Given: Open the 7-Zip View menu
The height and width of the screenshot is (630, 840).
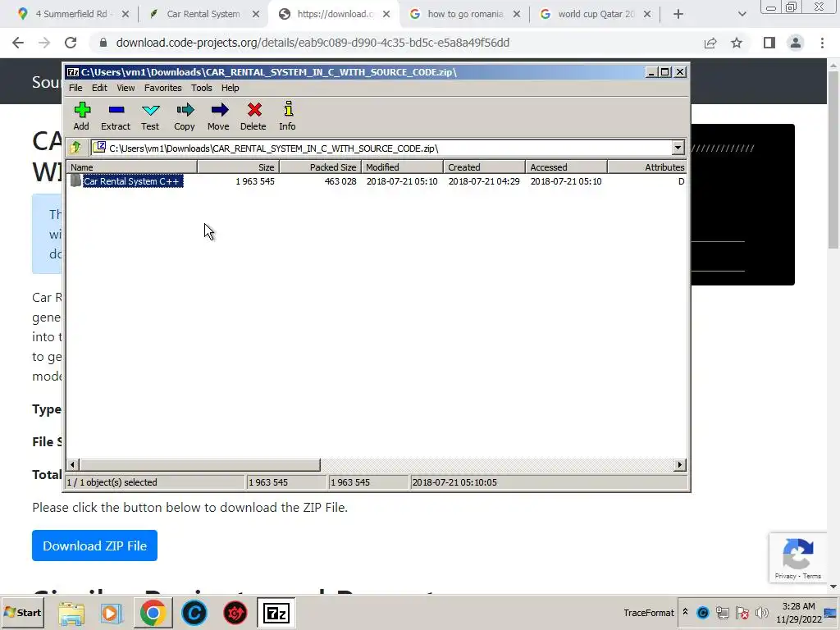Looking at the screenshot, I should click(x=126, y=88).
